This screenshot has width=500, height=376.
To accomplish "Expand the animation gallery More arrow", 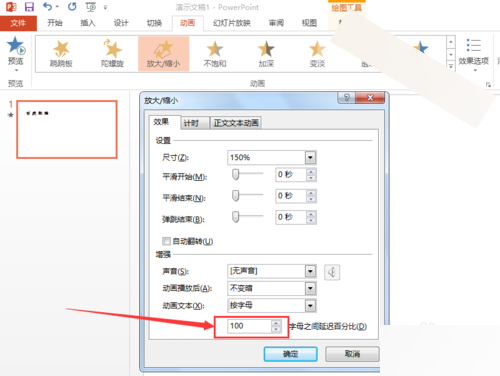I will coord(451,66).
